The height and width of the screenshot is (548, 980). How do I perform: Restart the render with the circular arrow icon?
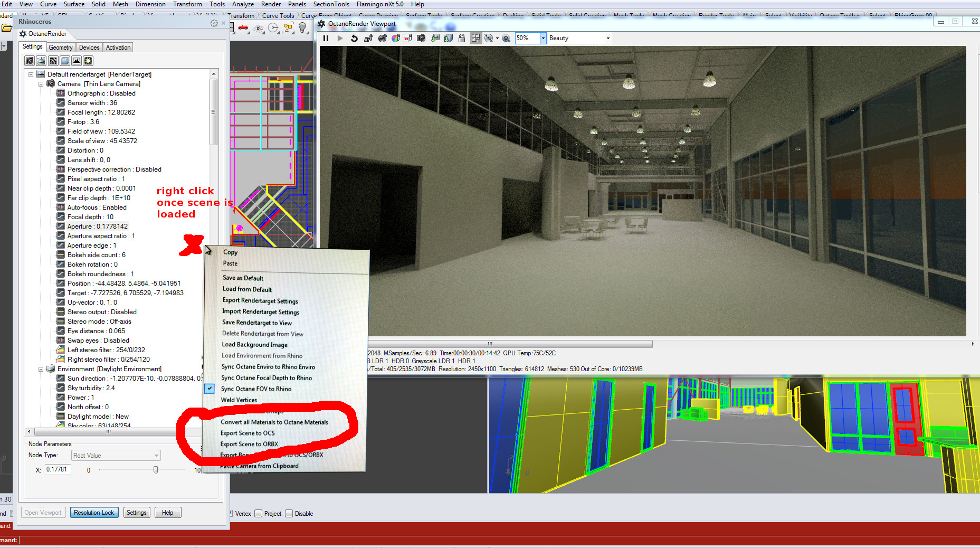point(354,38)
